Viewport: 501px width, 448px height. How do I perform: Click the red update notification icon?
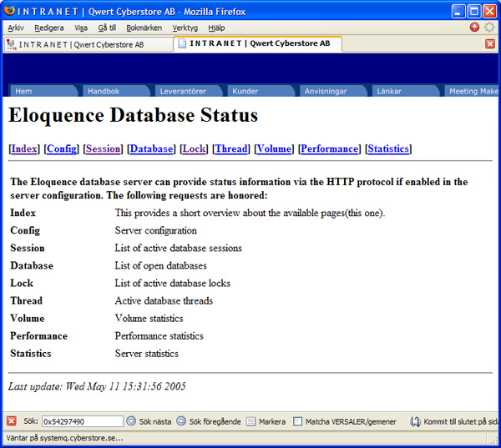click(x=474, y=28)
